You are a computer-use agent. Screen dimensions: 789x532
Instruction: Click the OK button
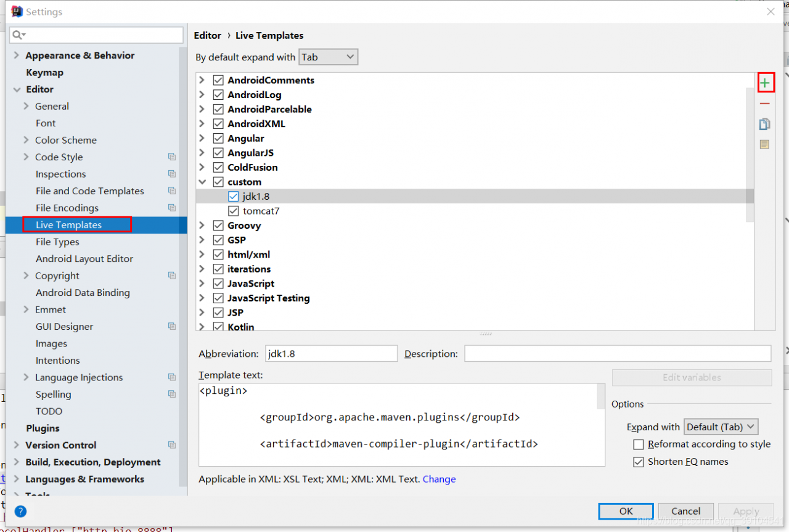click(x=626, y=511)
